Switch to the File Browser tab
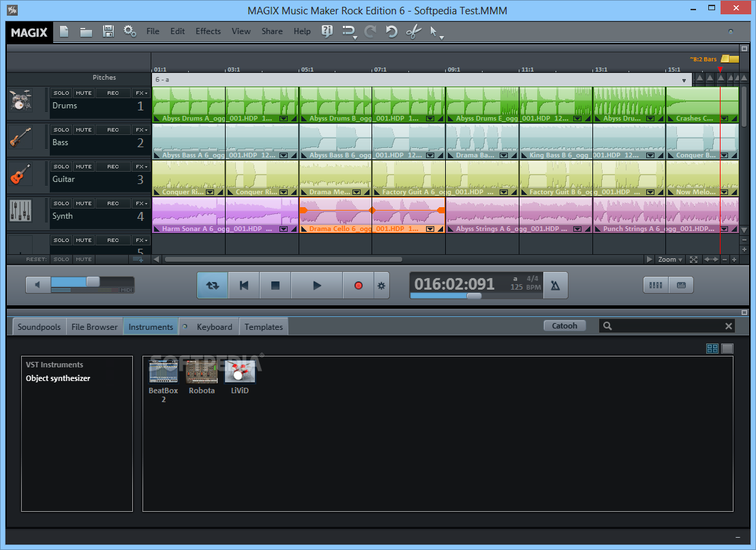Viewport: 756px width, 550px height. [95, 327]
